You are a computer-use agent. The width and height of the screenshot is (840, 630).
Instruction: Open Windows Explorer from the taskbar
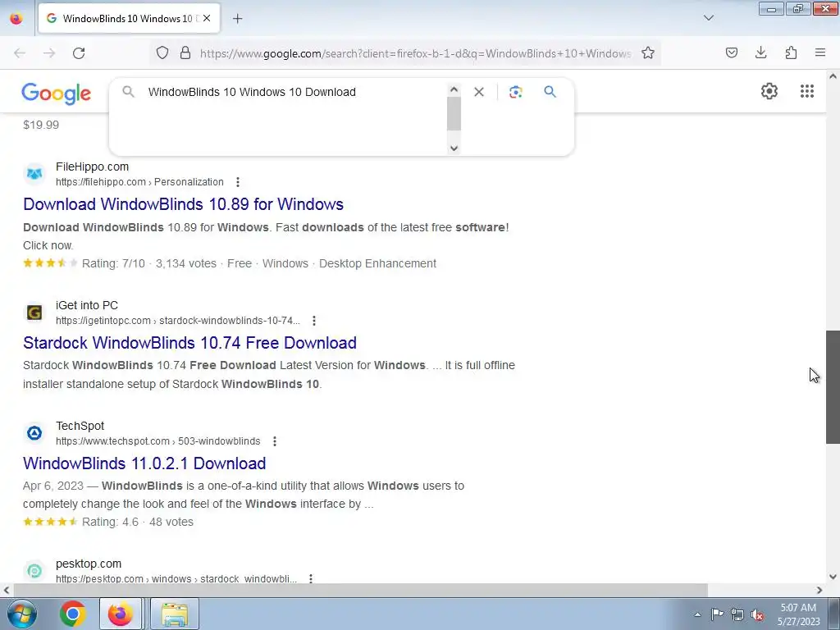tap(175, 614)
